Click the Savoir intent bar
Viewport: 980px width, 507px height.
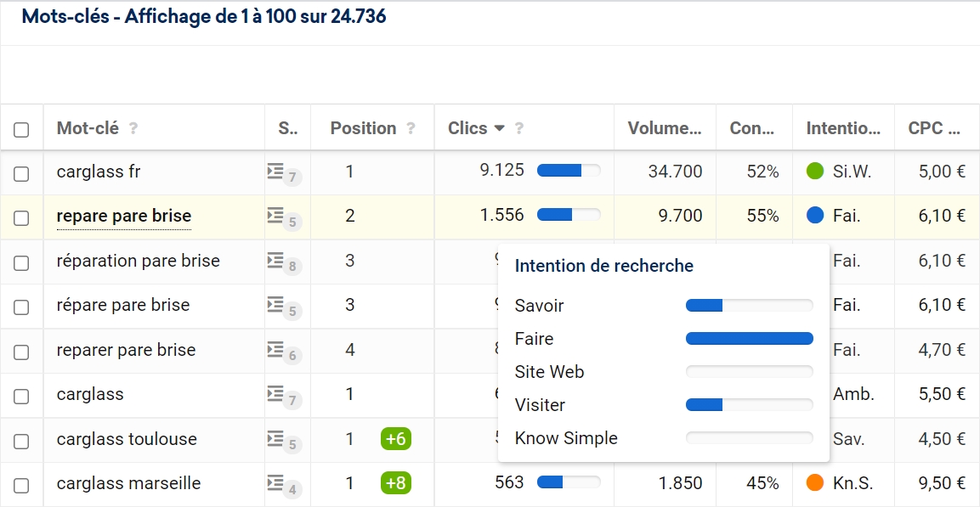tap(750, 306)
